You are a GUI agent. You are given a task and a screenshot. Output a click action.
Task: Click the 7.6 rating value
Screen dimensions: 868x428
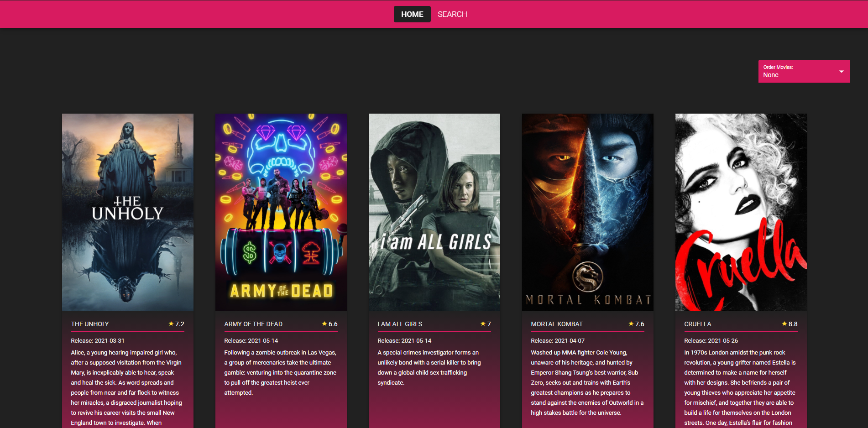640,324
